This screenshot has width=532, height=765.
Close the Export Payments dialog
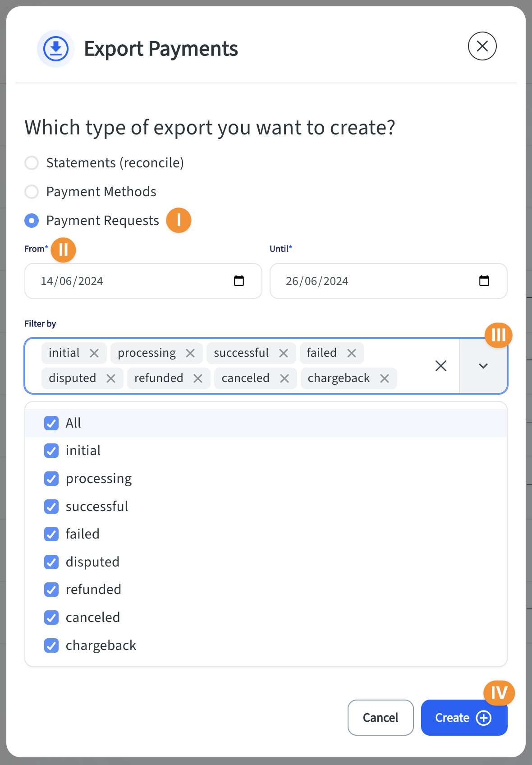[482, 46]
